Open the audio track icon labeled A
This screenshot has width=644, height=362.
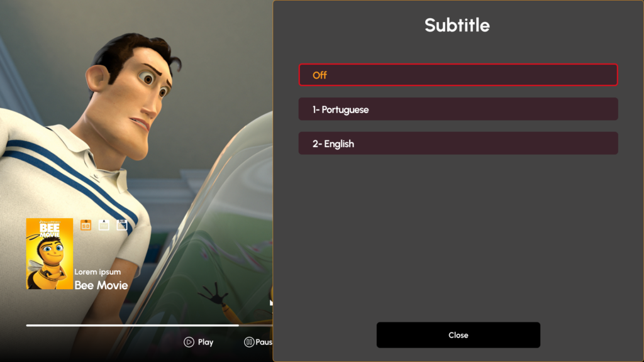click(104, 225)
